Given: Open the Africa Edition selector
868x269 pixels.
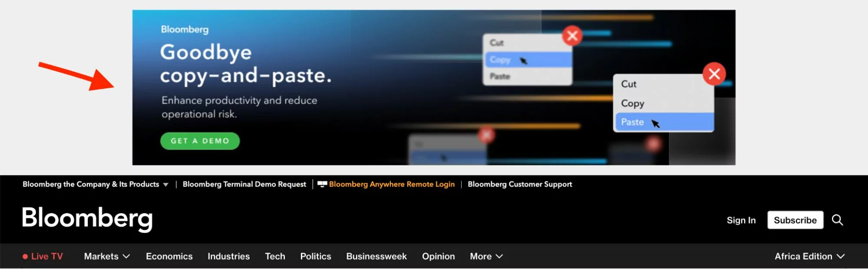Looking at the screenshot, I should coord(809,256).
